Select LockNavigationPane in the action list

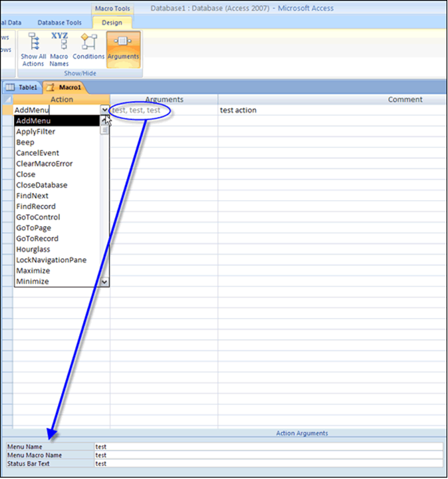point(57,260)
